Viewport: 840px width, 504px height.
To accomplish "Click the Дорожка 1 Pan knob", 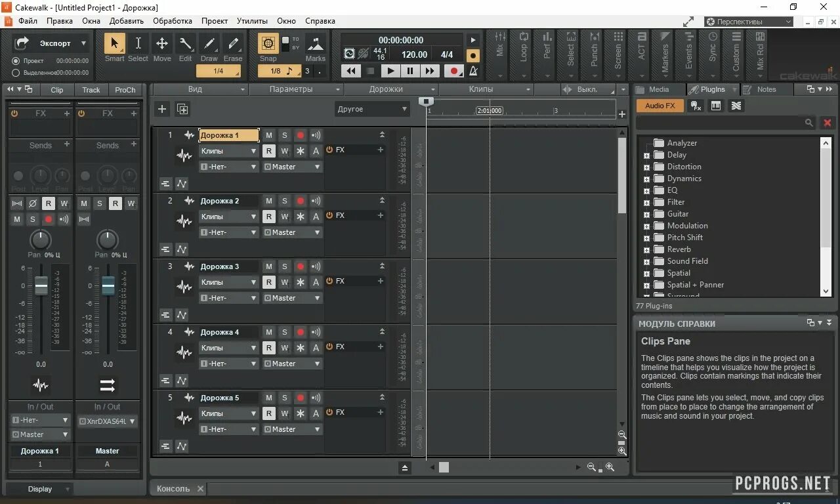I will tap(41, 240).
